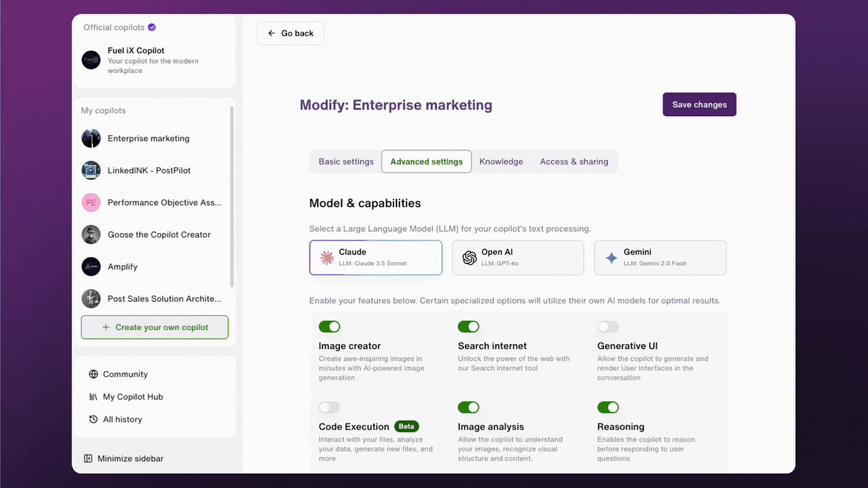Click the verified badge next to Official copilots
The image size is (868, 488).
152,27
